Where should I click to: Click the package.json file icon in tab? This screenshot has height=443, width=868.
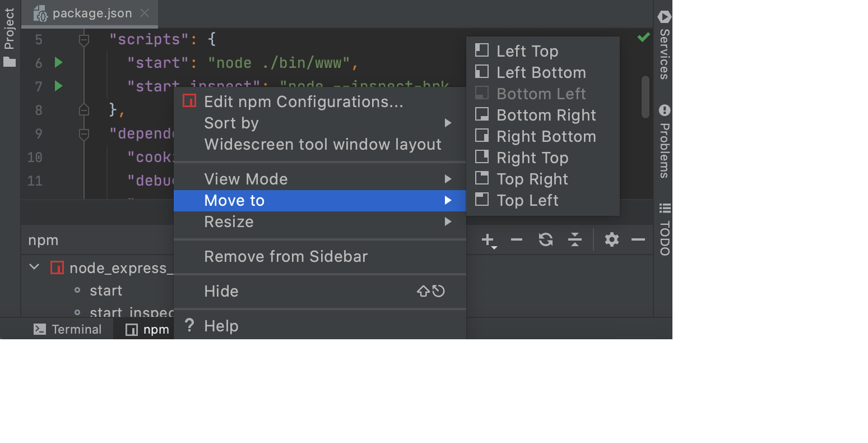pos(40,13)
